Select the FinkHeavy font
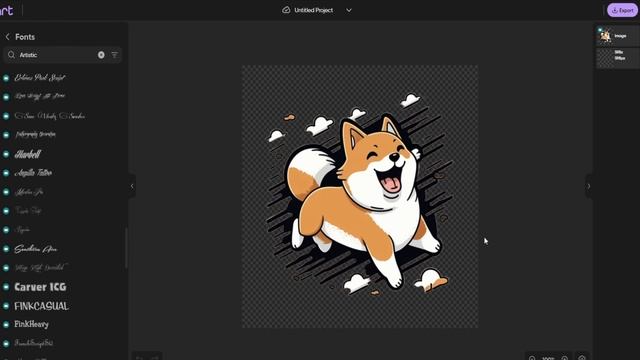This screenshot has width=640, height=360. (31, 324)
